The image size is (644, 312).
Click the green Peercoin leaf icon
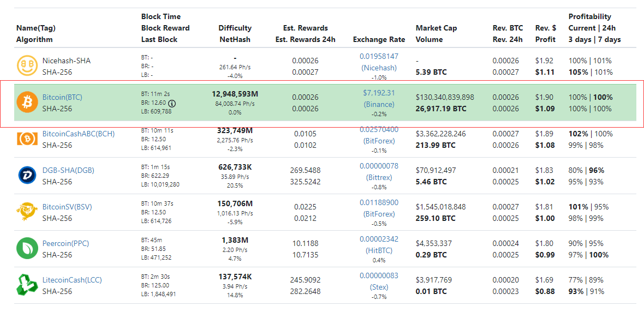point(27,249)
